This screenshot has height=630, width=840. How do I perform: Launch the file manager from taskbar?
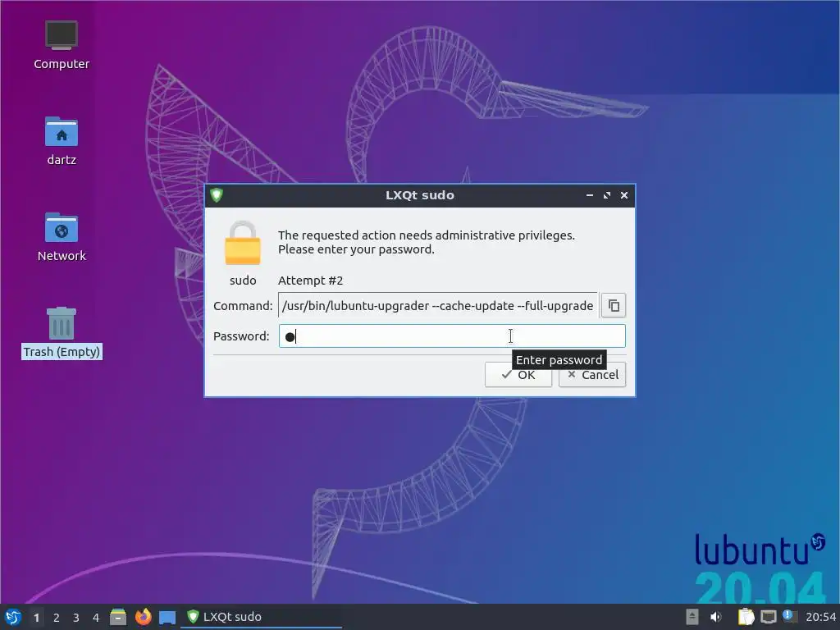pos(118,617)
